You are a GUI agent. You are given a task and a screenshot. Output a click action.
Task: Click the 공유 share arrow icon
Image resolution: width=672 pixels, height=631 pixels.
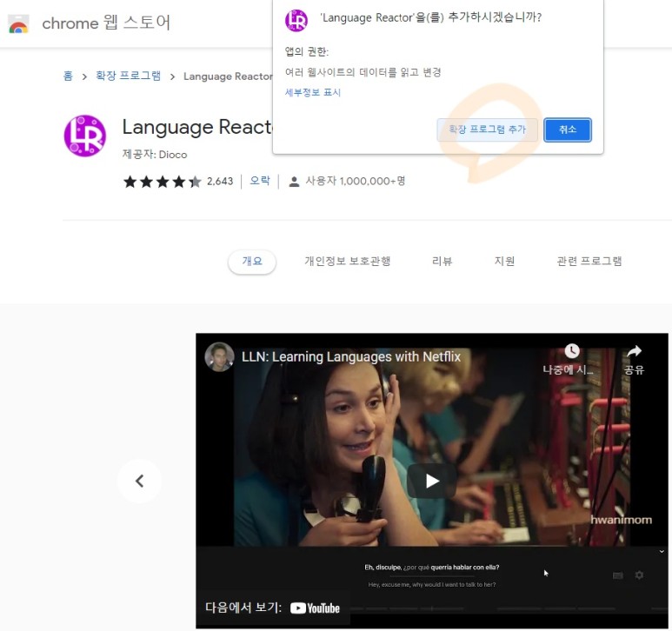pyautogui.click(x=634, y=351)
